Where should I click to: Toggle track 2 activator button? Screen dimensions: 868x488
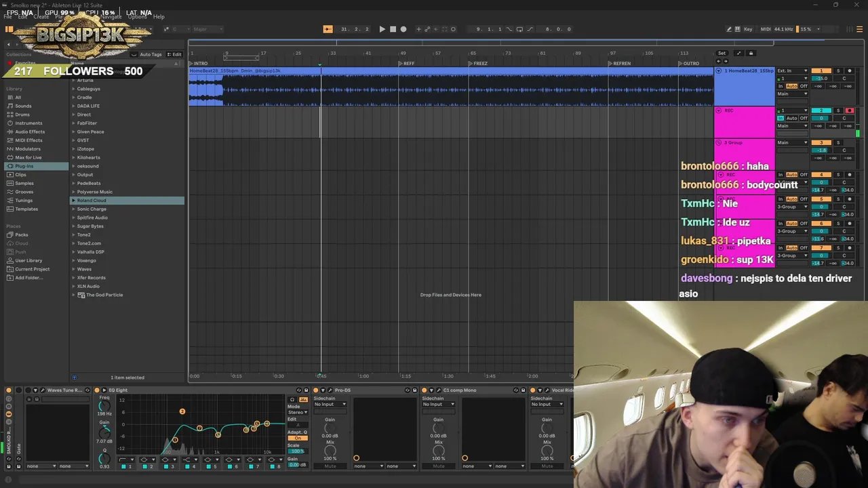pos(821,110)
